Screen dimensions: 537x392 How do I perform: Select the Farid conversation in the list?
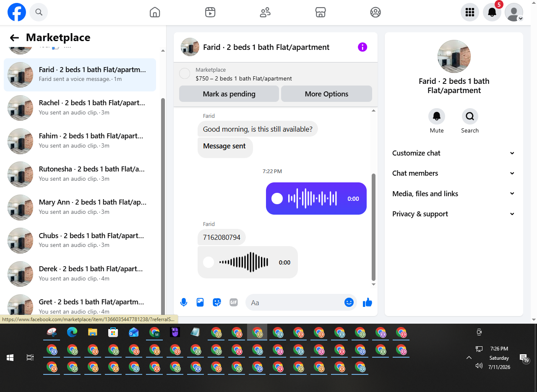tap(80, 75)
